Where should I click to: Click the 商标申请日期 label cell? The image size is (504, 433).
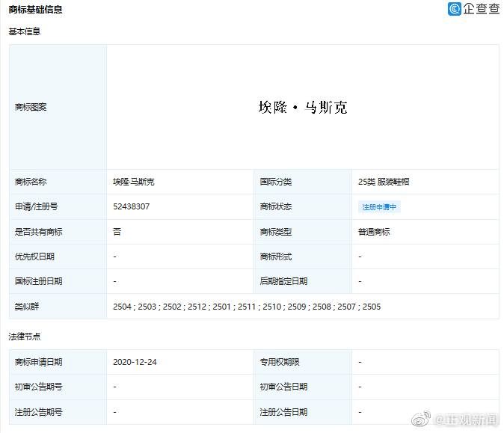coord(58,362)
